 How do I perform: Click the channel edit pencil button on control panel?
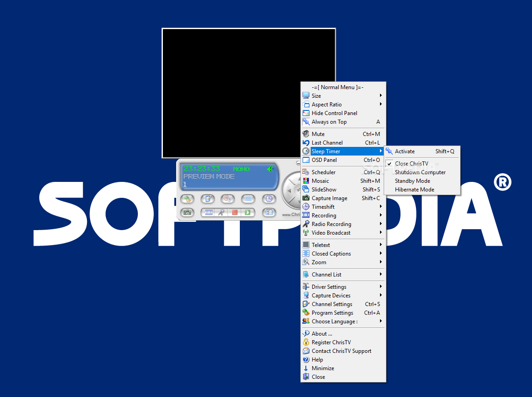pos(208,199)
